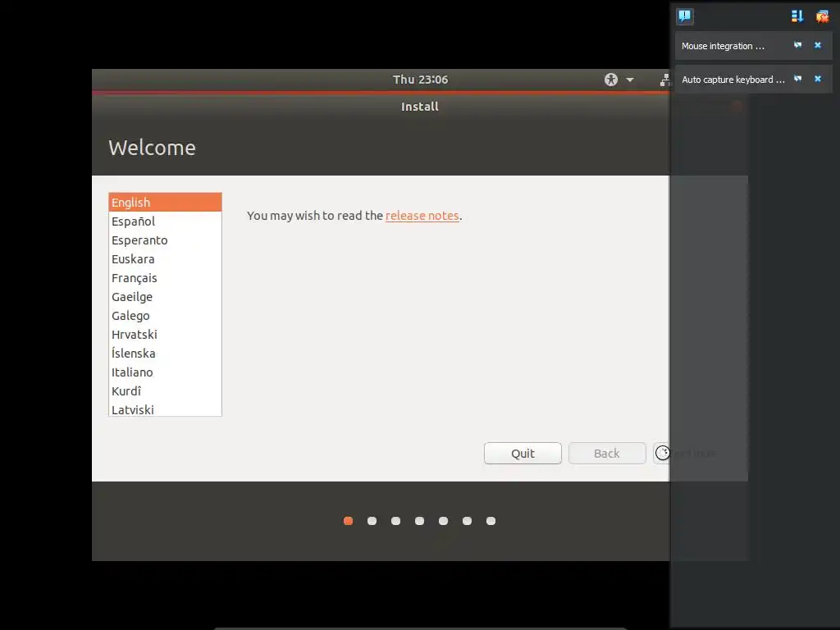
Task: Dismiss the Auto capture keyboard notification
Action: click(818, 79)
